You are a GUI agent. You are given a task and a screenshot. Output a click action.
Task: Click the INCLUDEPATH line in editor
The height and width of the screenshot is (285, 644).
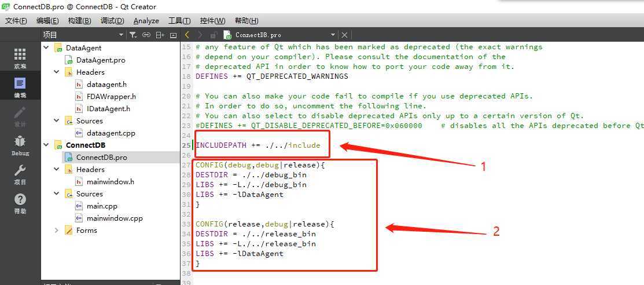coord(258,145)
